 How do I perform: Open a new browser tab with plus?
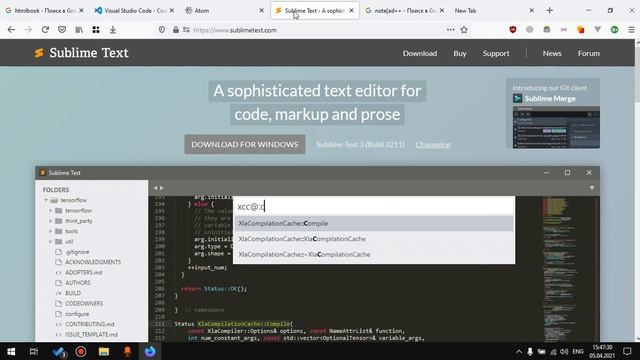coord(550,11)
